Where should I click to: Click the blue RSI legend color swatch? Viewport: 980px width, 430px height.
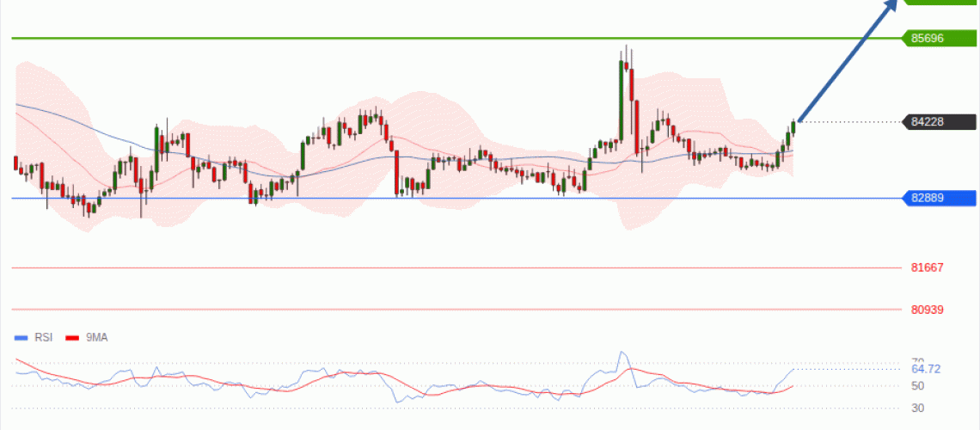pos(21,338)
